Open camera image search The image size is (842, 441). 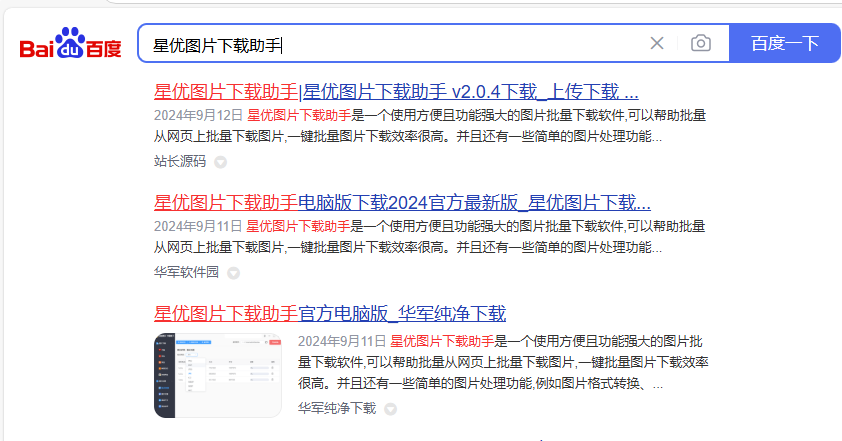coord(700,43)
